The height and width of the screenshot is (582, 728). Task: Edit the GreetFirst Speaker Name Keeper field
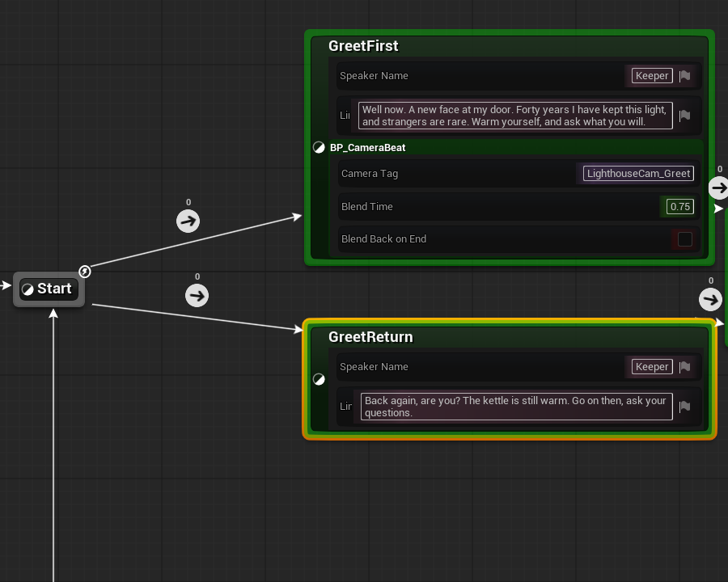pos(652,76)
